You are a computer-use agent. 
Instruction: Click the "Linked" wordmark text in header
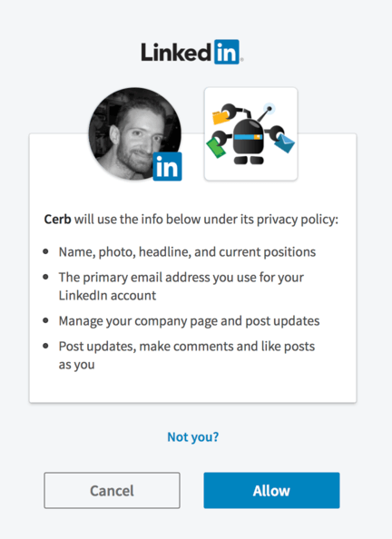coord(176,53)
